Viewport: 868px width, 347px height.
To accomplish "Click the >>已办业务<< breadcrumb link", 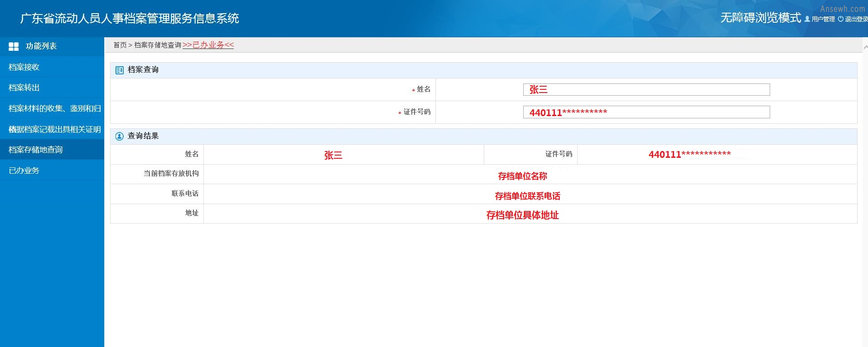I will pos(208,45).
